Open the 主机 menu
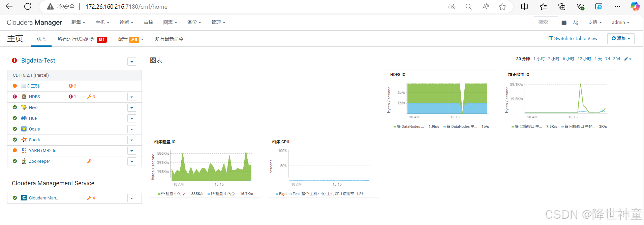Screen dimensions: 644x225 point(102,22)
